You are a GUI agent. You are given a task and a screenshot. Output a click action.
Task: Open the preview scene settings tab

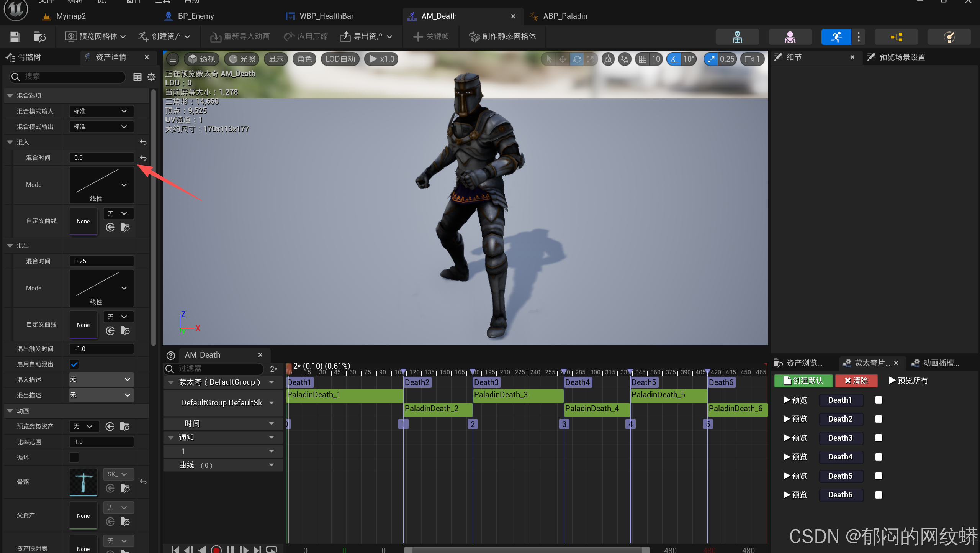pos(897,57)
